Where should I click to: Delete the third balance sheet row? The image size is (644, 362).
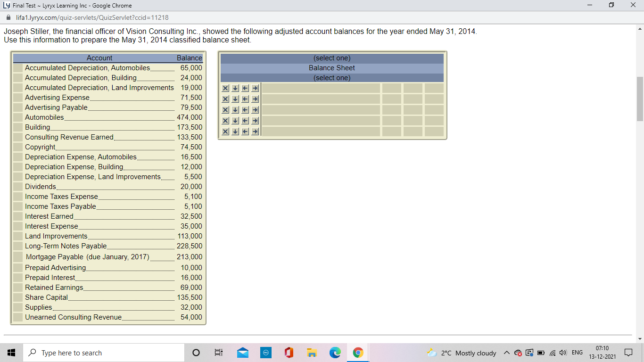point(225,110)
